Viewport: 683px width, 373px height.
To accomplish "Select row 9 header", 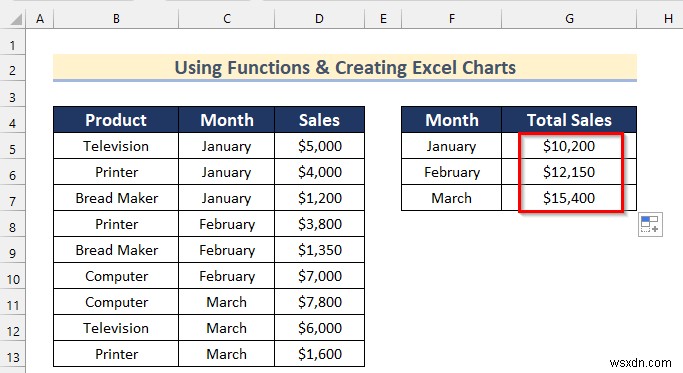I will (13, 250).
